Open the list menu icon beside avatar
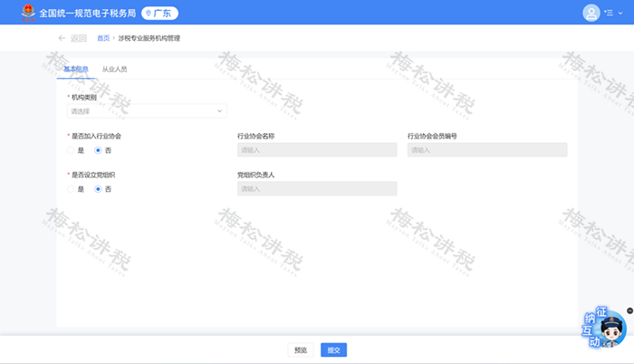Screen dimensions: 634x364 [609, 13]
